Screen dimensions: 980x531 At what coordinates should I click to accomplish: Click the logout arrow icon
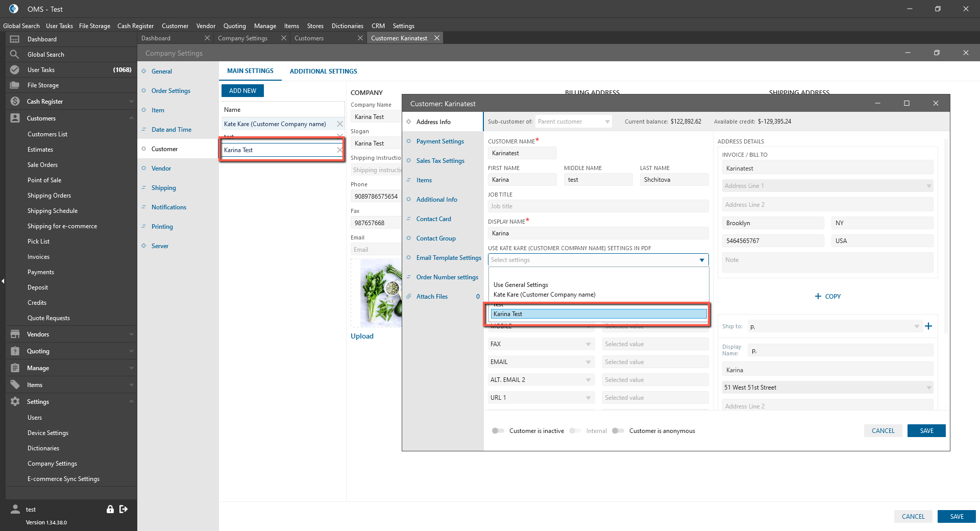124,509
